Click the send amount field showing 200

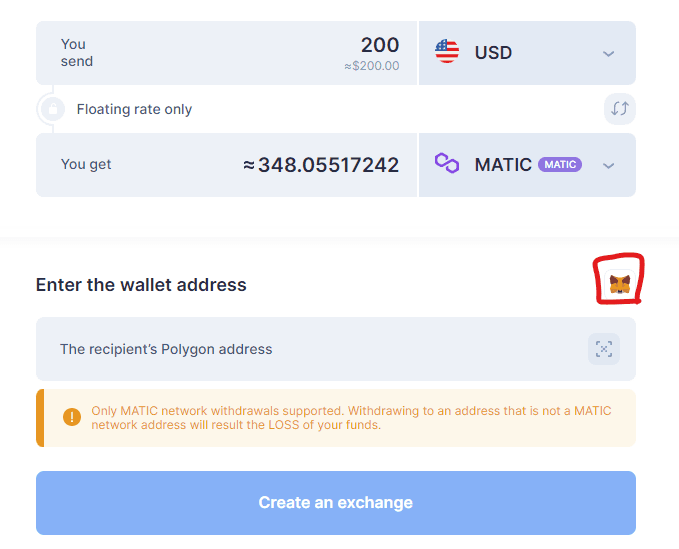click(x=226, y=53)
